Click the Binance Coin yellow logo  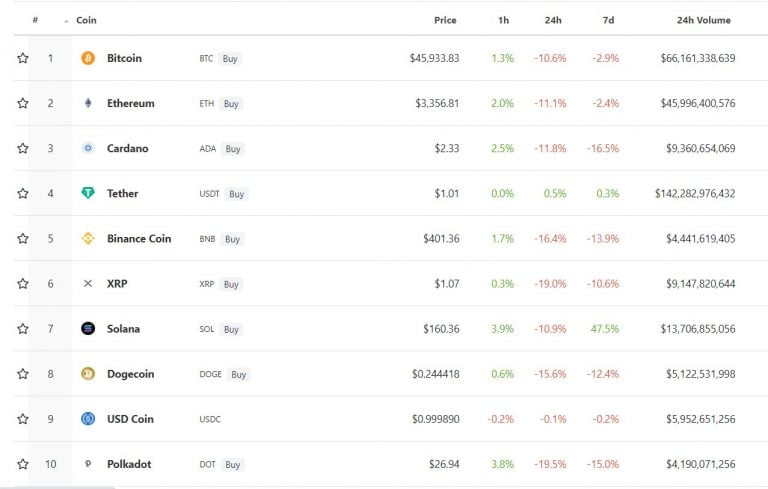[88, 239]
